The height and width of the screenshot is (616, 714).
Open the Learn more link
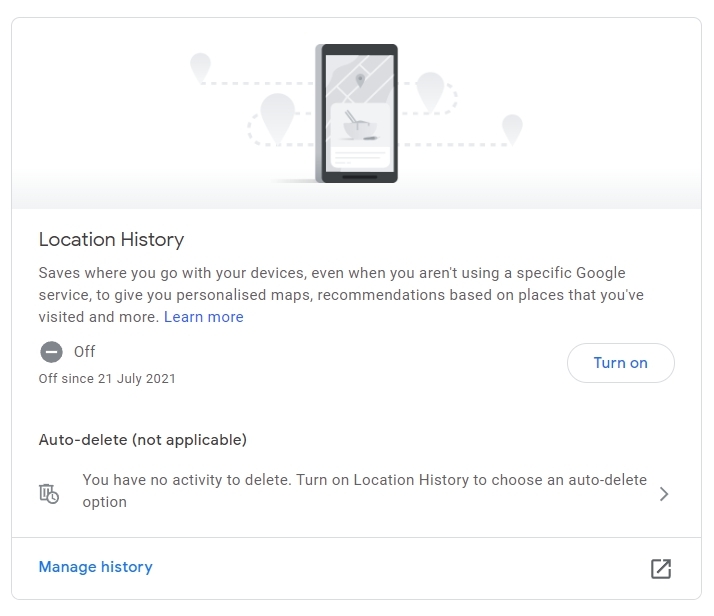pyautogui.click(x=204, y=317)
